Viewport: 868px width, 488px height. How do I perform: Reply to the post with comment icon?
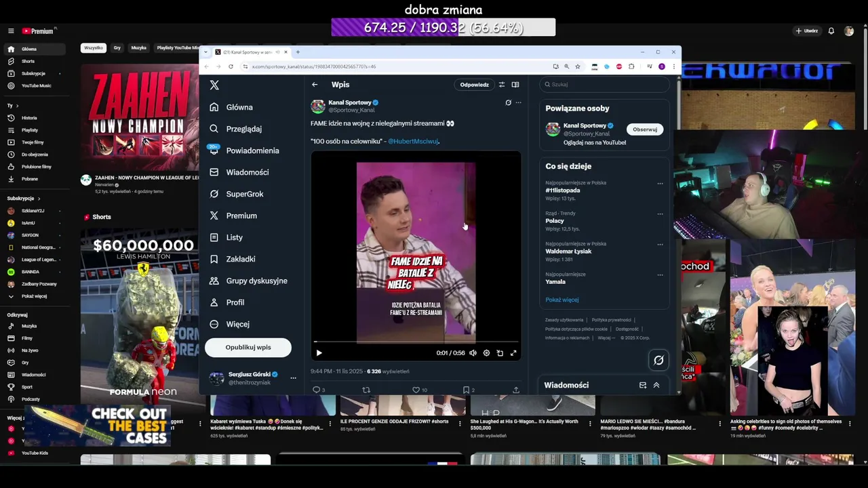[316, 390]
